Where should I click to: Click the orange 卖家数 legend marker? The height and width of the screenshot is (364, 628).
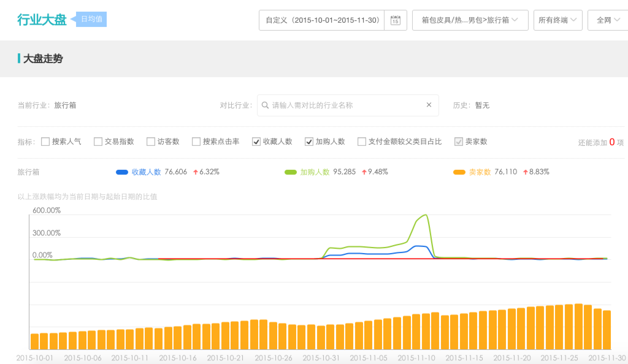click(x=459, y=172)
